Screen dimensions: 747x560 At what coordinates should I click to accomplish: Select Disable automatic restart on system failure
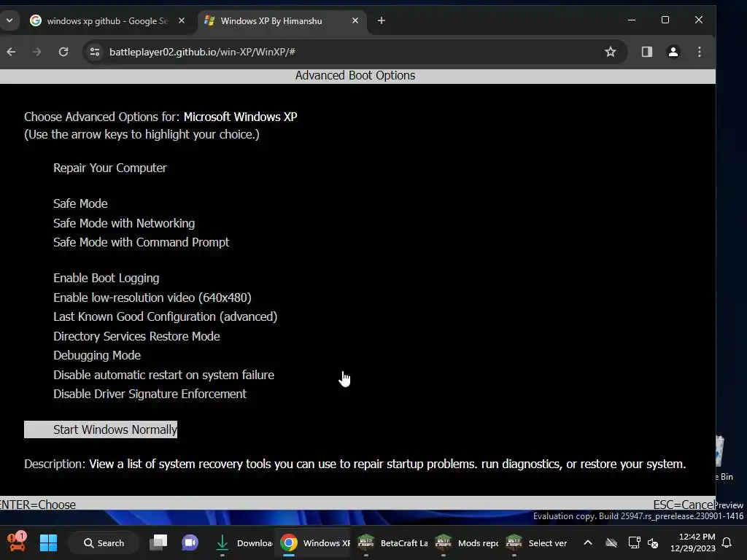tap(164, 375)
